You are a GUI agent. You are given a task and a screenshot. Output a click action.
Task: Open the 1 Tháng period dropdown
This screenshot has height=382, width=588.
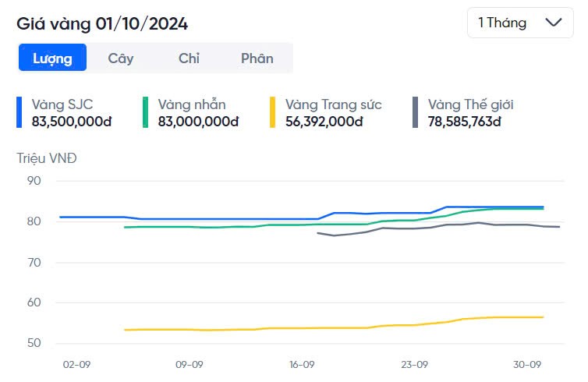tap(519, 23)
